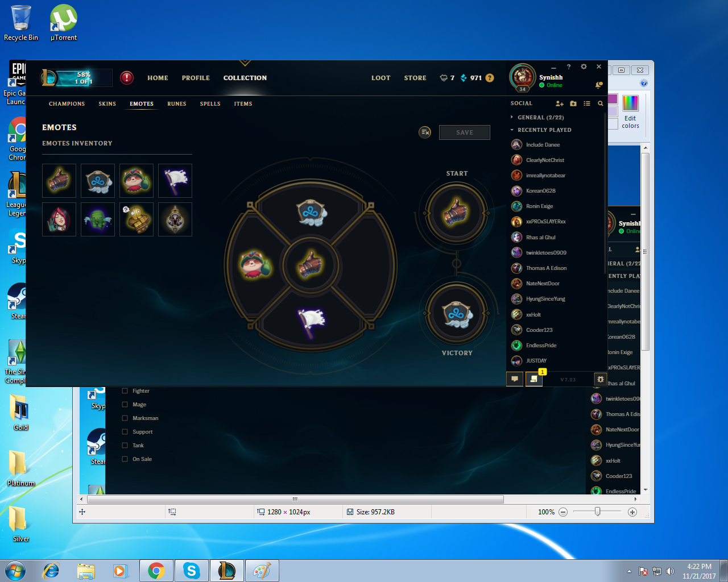Select the red-haired champion emote in inventory
Screen dimensions: 728x582
[59, 219]
